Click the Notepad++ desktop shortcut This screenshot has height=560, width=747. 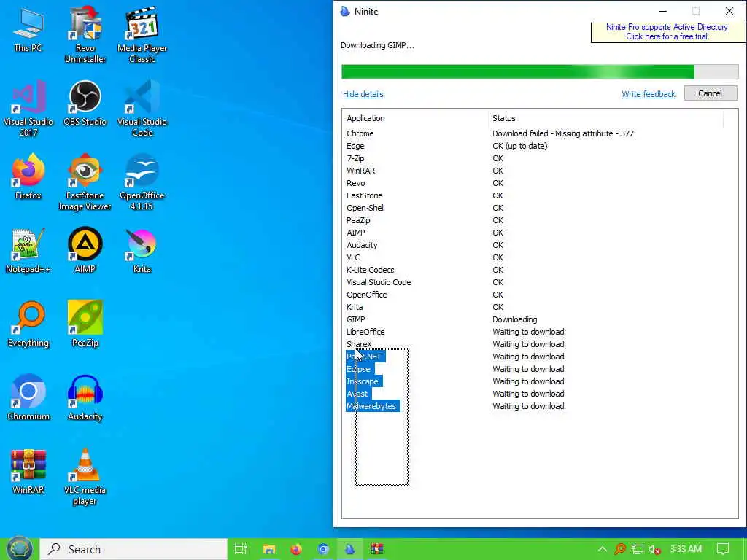pos(28,251)
